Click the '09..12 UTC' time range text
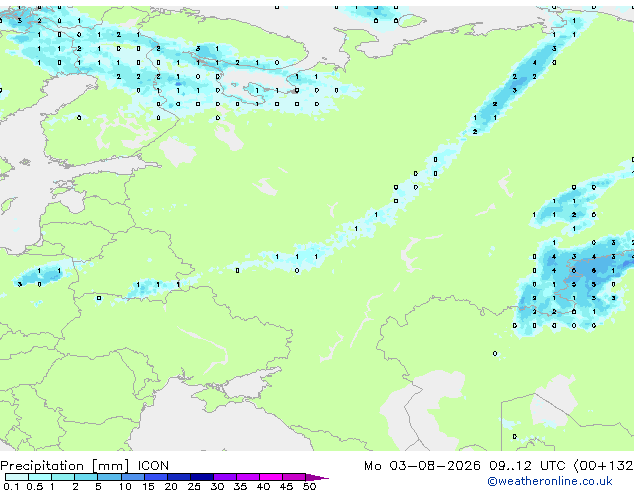The height and width of the screenshot is (490, 634). (x=527, y=466)
